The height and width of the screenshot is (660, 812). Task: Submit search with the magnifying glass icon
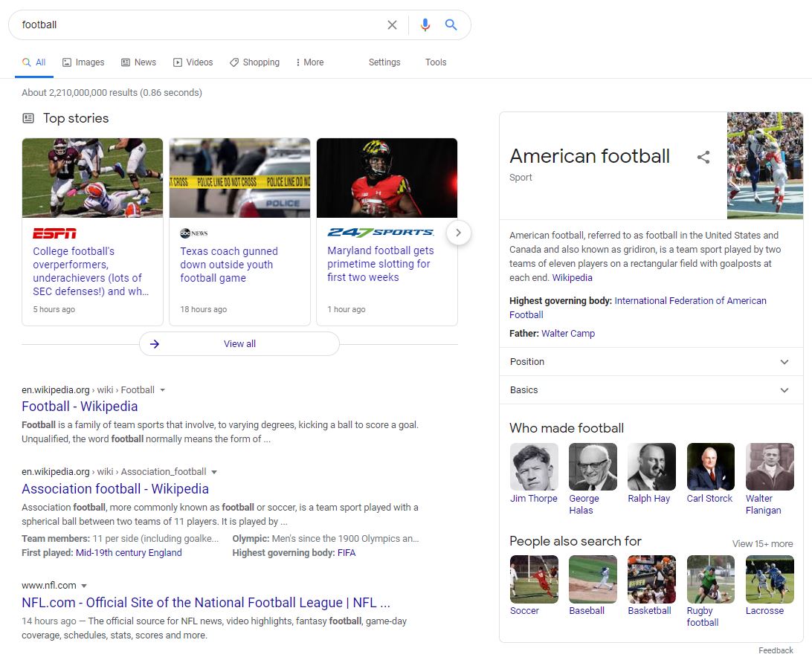click(451, 25)
